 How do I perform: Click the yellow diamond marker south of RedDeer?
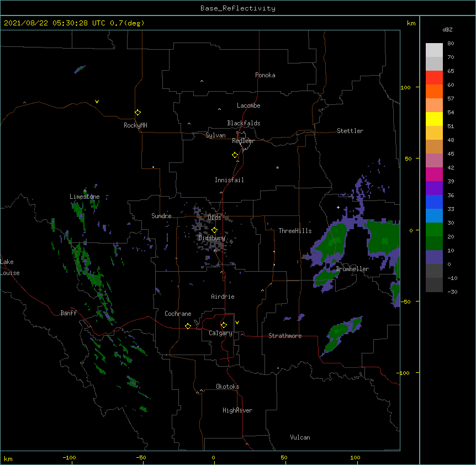(x=235, y=155)
